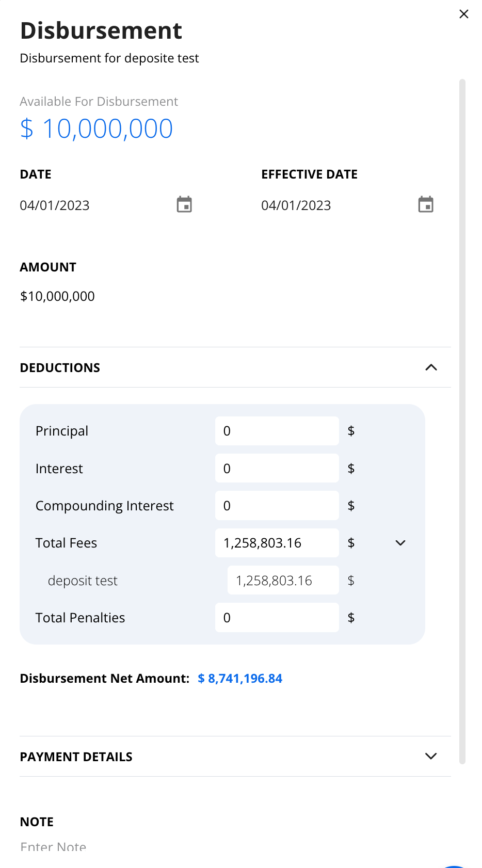Image resolution: width=482 pixels, height=868 pixels.
Task: Open calendar picker for Effective Date
Action: pos(425,205)
